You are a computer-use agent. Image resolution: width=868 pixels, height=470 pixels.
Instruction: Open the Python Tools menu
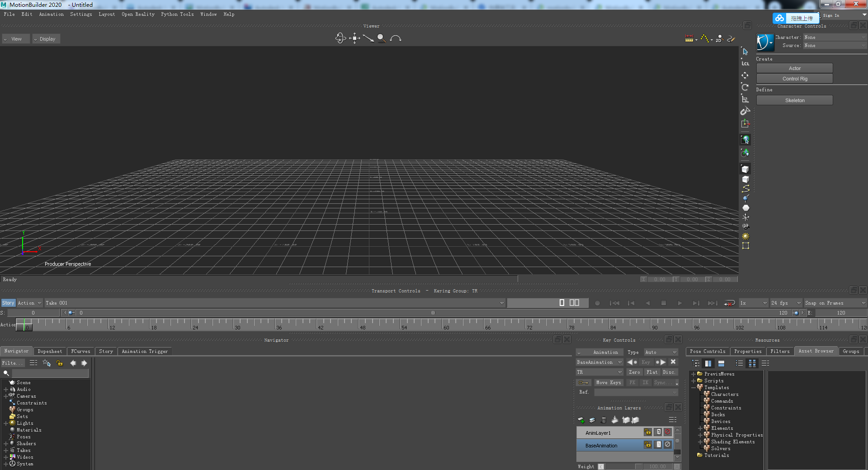point(177,14)
